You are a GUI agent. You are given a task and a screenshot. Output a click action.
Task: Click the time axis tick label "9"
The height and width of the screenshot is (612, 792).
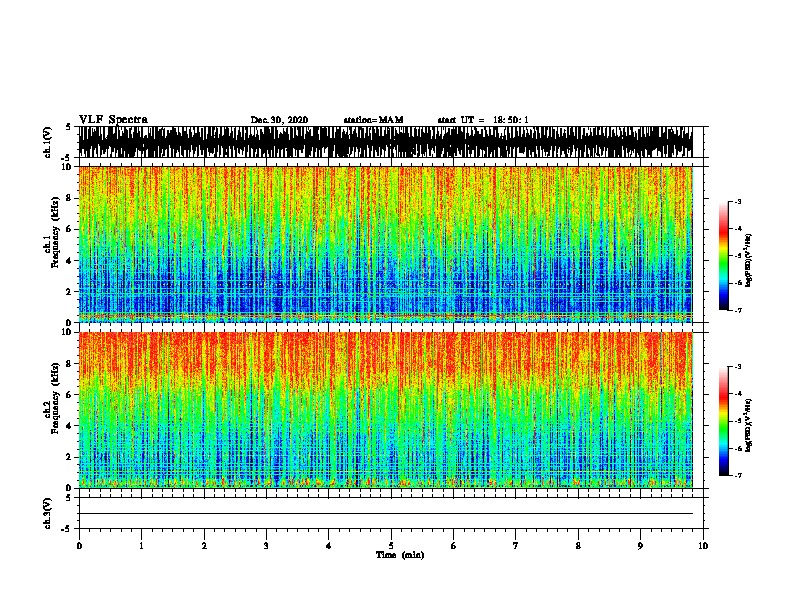[640, 546]
